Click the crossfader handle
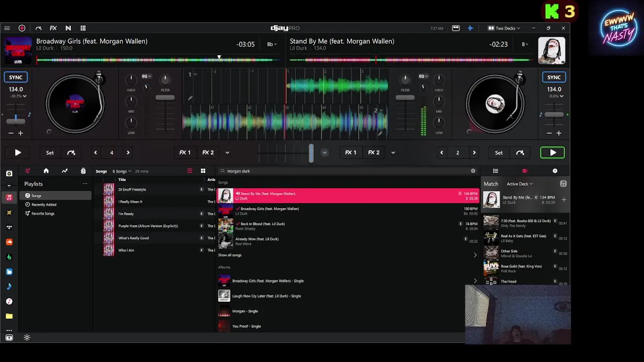The height and width of the screenshot is (362, 644). tap(311, 153)
